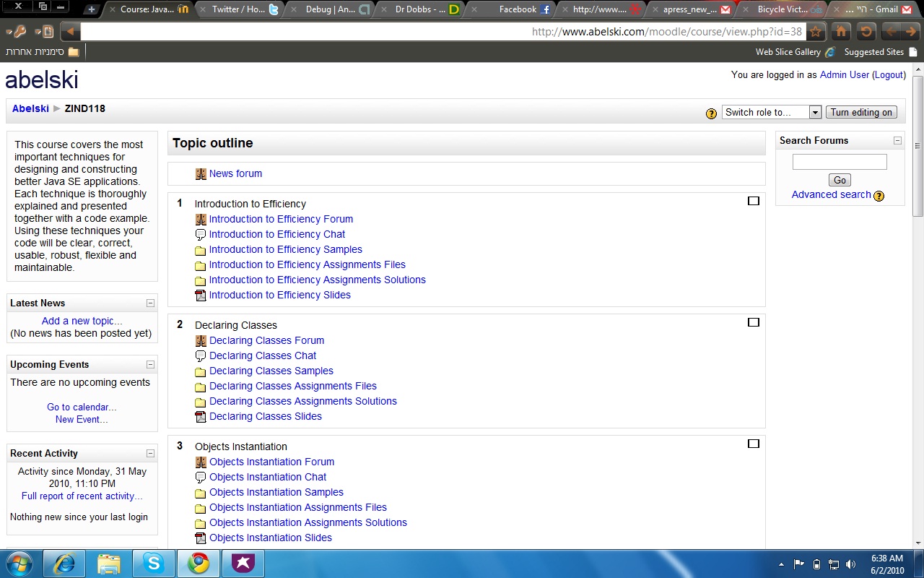This screenshot has width=924, height=578.
Task: Open Introduction to Efficiency Assignments Solutions link
Action: [x=318, y=280]
